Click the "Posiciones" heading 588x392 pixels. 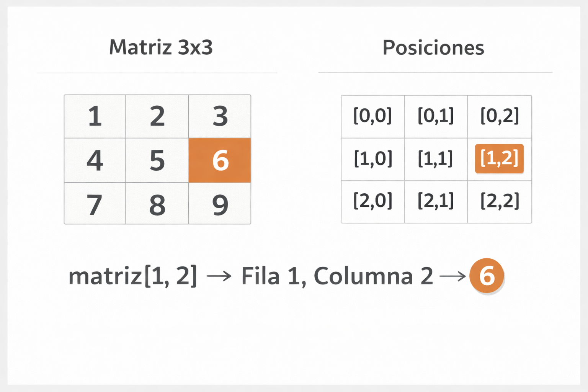tap(433, 48)
